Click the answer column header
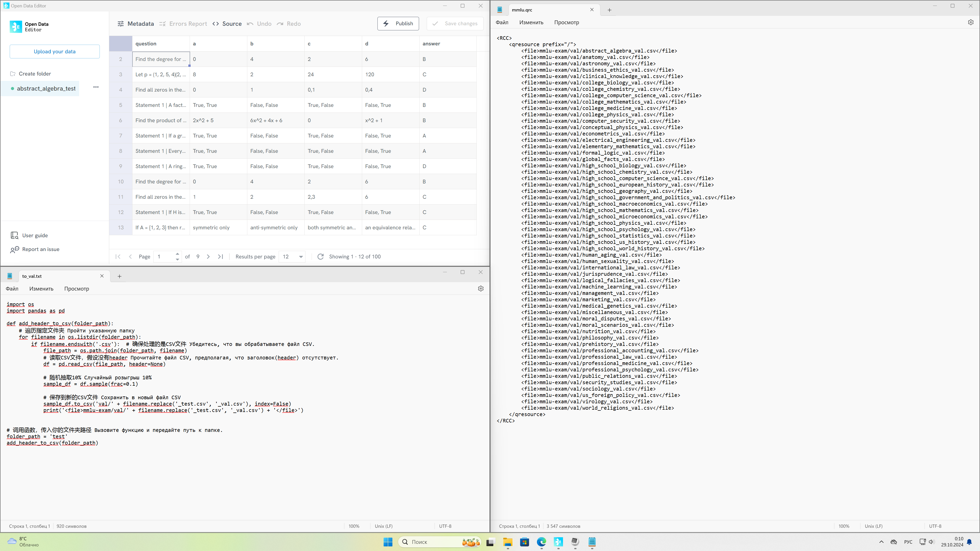 (448, 44)
